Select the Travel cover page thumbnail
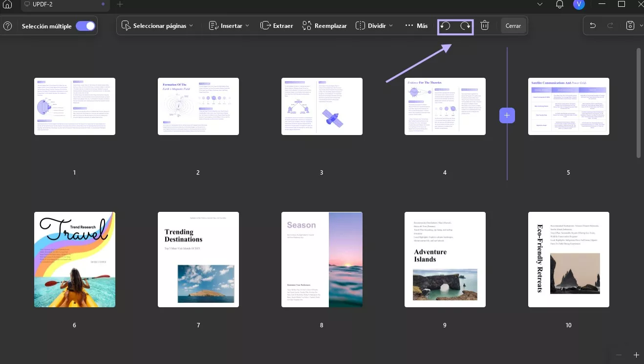 75,259
